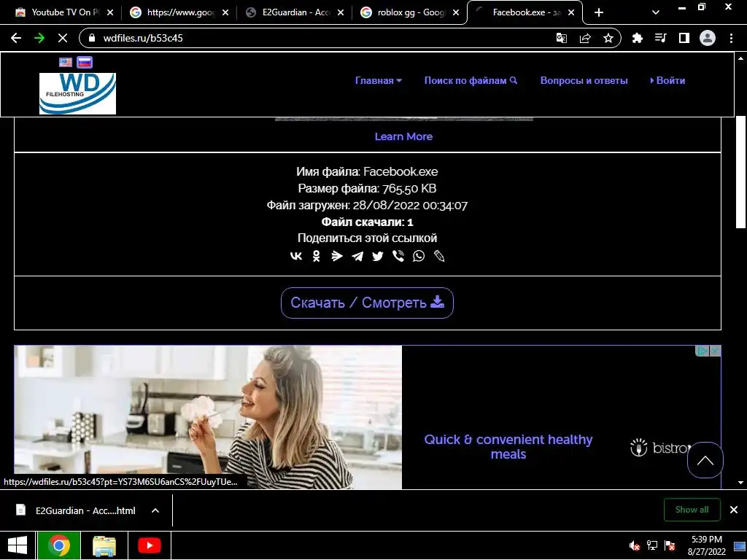Click scrollbar down arrow
Screen dimensions: 747x560
click(740, 483)
